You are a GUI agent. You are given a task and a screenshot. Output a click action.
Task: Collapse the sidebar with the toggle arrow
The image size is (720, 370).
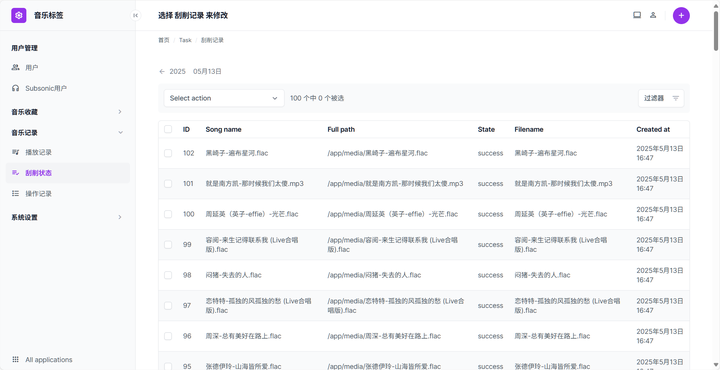click(x=135, y=15)
